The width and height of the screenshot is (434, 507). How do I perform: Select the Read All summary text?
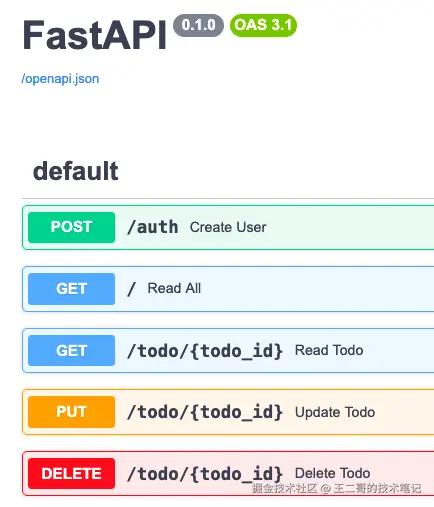(174, 288)
